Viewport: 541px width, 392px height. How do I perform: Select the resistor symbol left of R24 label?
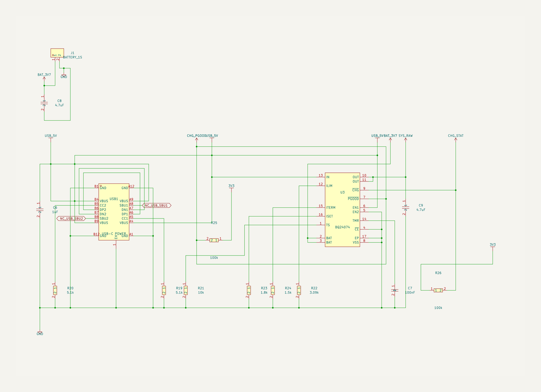point(272,291)
